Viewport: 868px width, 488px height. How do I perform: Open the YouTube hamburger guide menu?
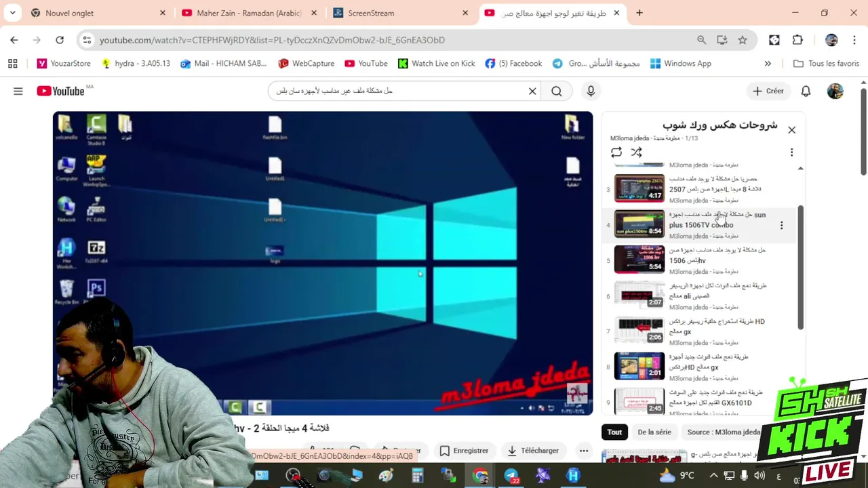point(18,91)
